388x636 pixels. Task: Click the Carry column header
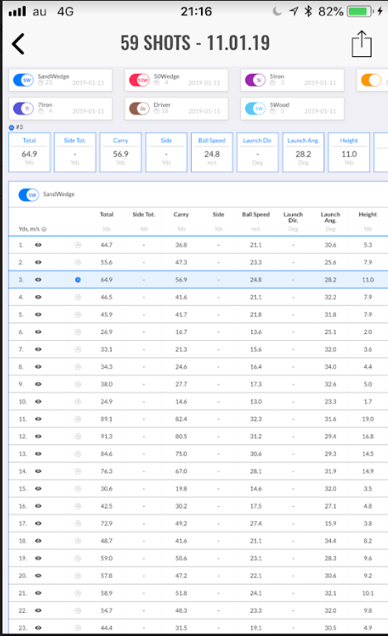[x=181, y=215]
